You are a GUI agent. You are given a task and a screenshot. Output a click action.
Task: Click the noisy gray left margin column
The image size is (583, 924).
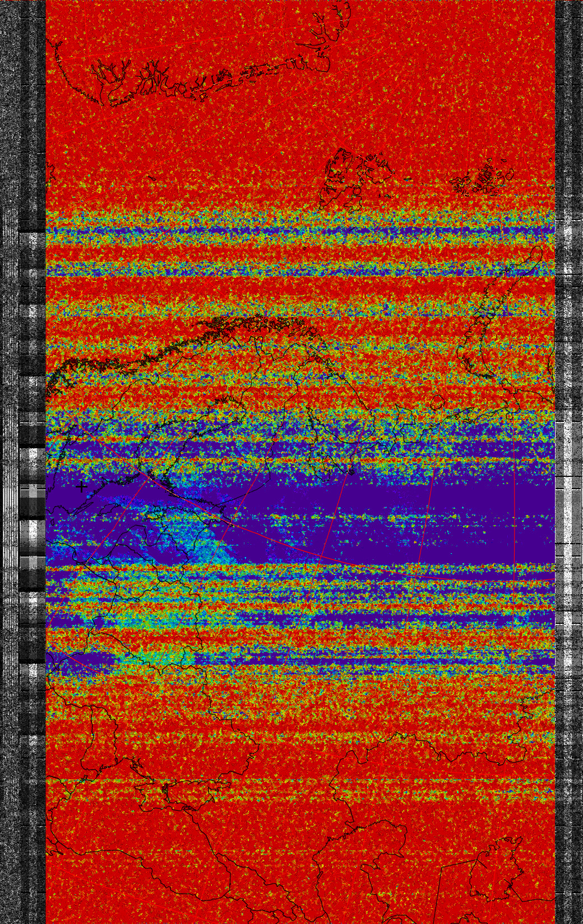[8, 168]
